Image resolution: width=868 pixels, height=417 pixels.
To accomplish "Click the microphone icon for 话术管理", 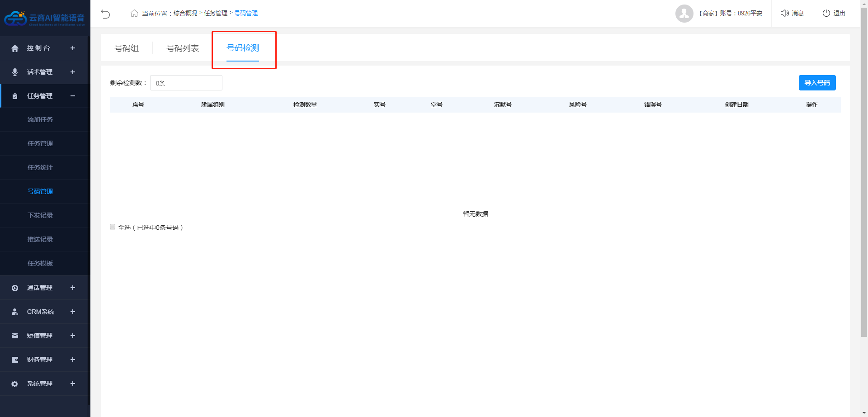I will 15,72.
